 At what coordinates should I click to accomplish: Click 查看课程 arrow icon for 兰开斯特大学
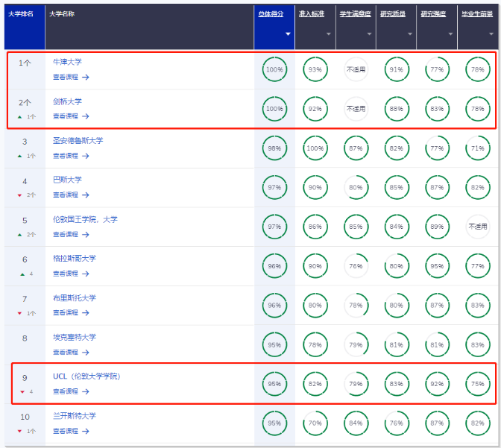tap(86, 432)
